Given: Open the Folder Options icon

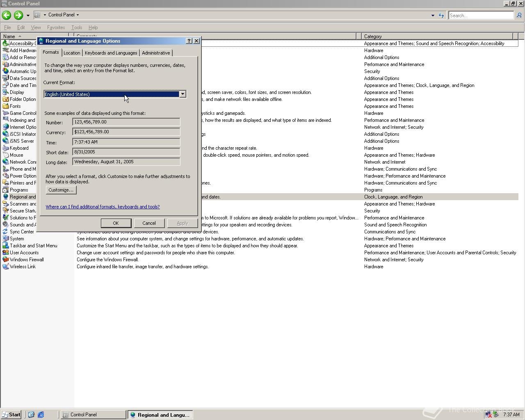Looking at the screenshot, I should (6, 99).
